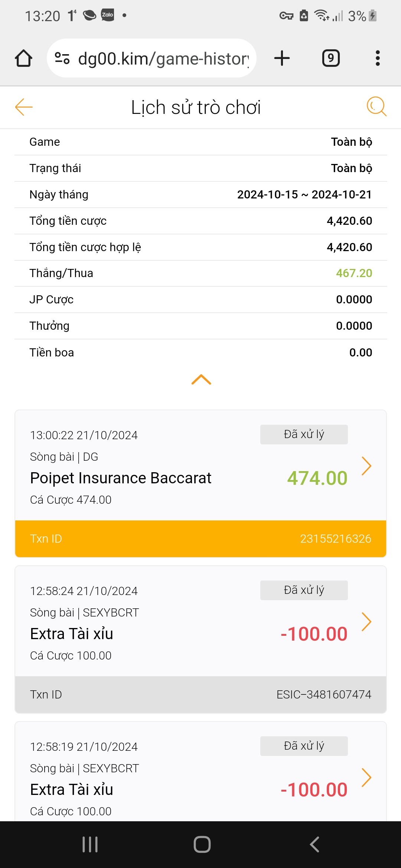Collapse the summary with the up chevron
This screenshot has width=401, height=868.
click(x=201, y=379)
